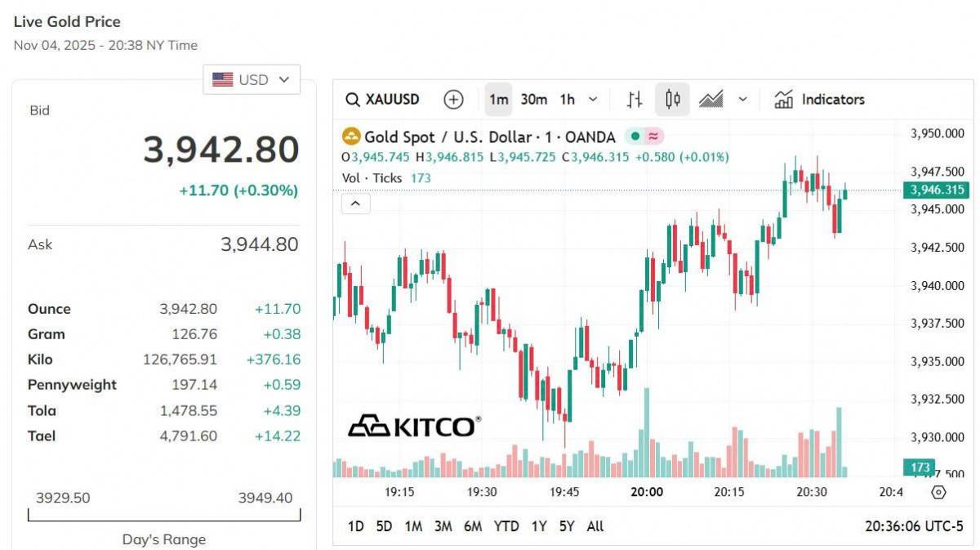Expand the timeframe dropdown next to 1h
The height and width of the screenshot is (550, 980).
click(593, 99)
